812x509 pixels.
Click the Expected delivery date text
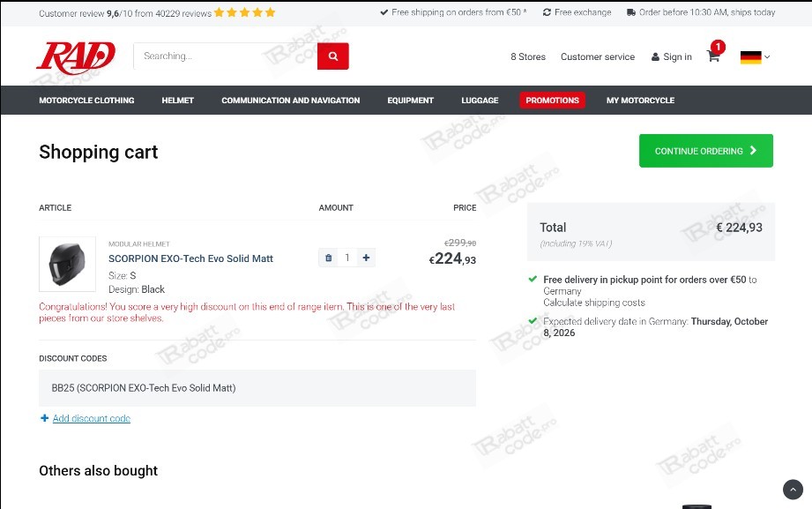coord(656,327)
